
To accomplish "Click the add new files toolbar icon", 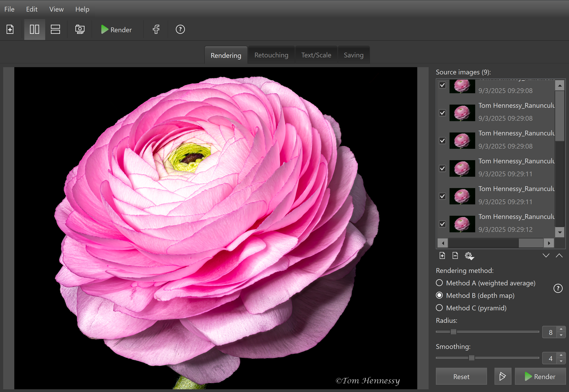I will pyautogui.click(x=10, y=29).
